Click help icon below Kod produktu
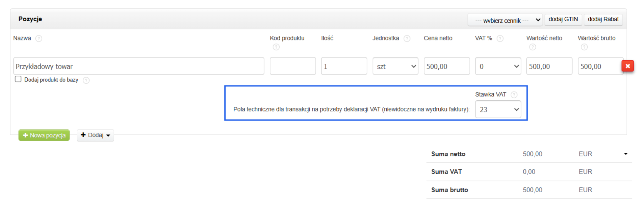Image resolution: width=644 pixels, height=203 pixels. click(x=276, y=47)
